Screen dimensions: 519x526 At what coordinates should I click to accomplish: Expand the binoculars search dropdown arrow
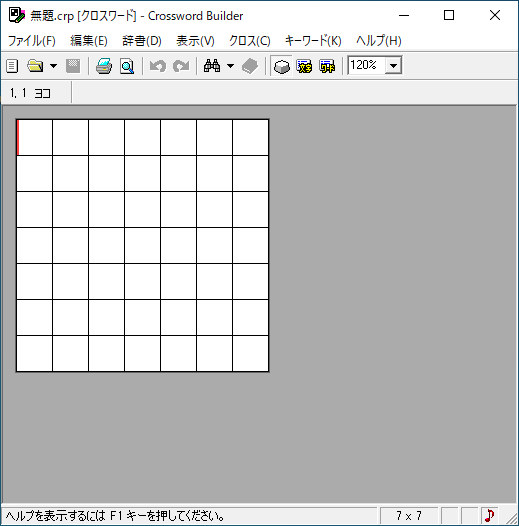pos(230,66)
